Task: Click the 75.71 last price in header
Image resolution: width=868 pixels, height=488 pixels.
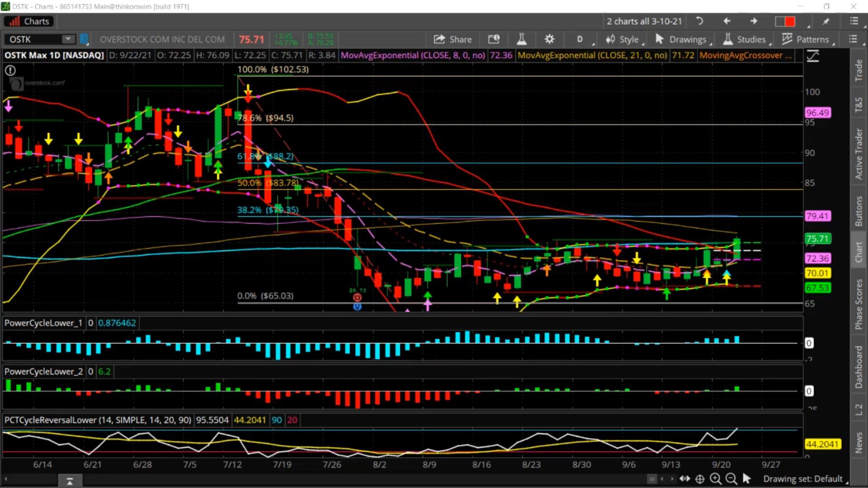Action: [x=251, y=39]
